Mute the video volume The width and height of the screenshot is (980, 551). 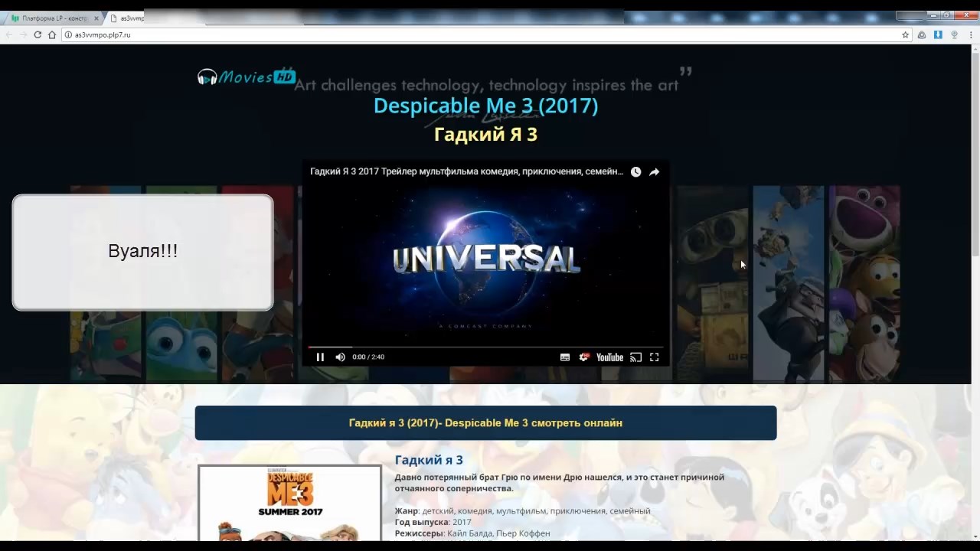pos(340,357)
